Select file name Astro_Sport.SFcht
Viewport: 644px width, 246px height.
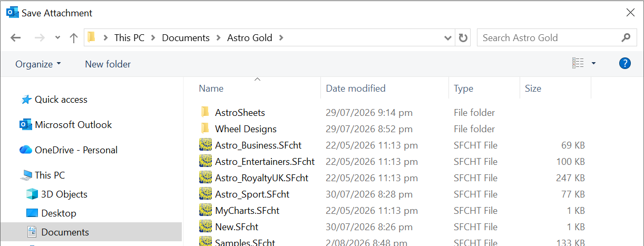(x=252, y=194)
